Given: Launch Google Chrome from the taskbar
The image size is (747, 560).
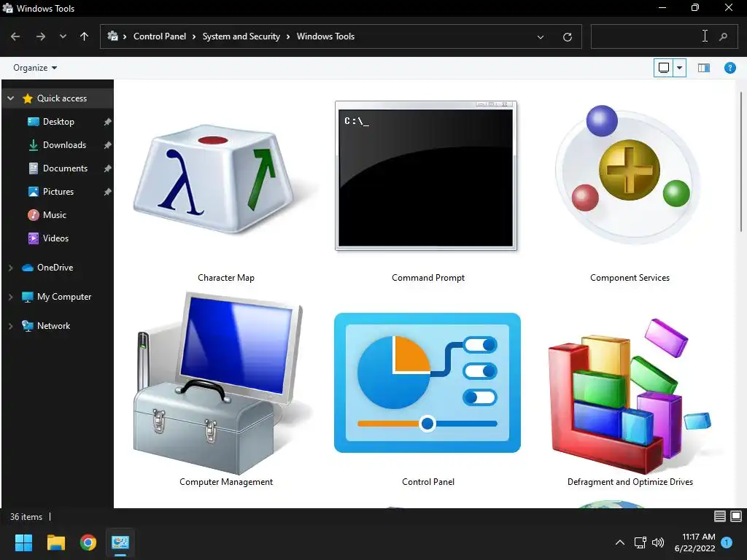Looking at the screenshot, I should pyautogui.click(x=88, y=542).
